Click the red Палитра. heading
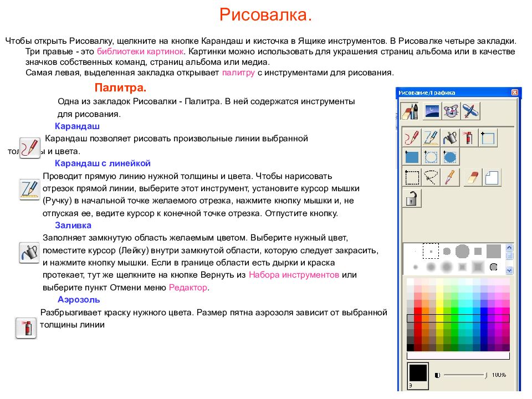532x399 pixels. click(120, 88)
